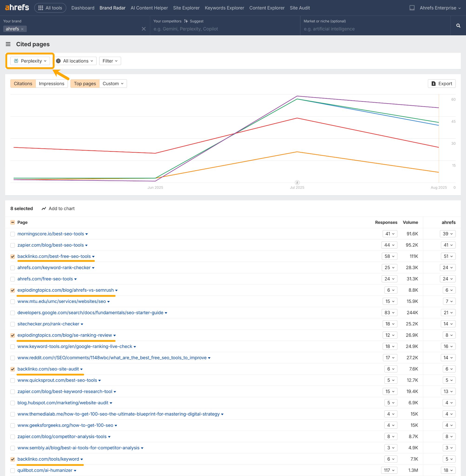Image resolution: width=466 pixels, height=476 pixels.
Task: Click the Add to chart line icon
Action: [43, 208]
